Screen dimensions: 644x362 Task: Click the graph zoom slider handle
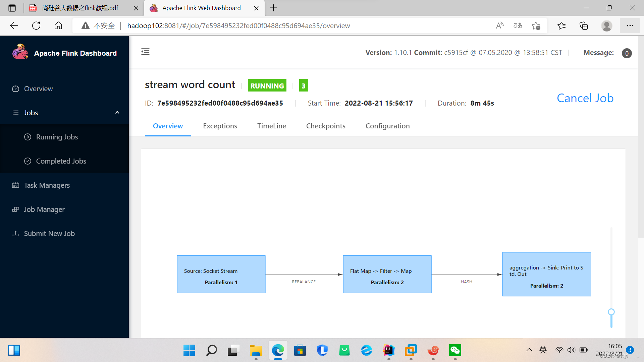611,312
